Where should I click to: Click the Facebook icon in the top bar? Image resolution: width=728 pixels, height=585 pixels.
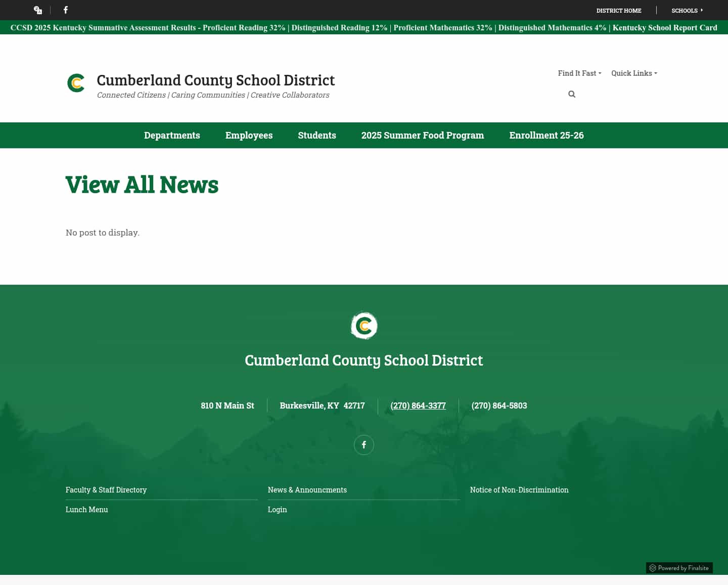pyautogui.click(x=65, y=10)
